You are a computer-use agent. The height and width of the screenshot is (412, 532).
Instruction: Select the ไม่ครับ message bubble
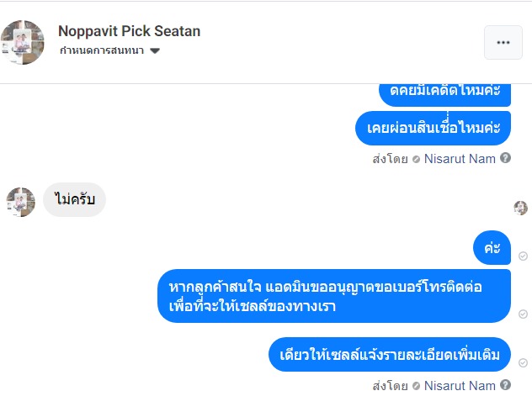(74, 200)
